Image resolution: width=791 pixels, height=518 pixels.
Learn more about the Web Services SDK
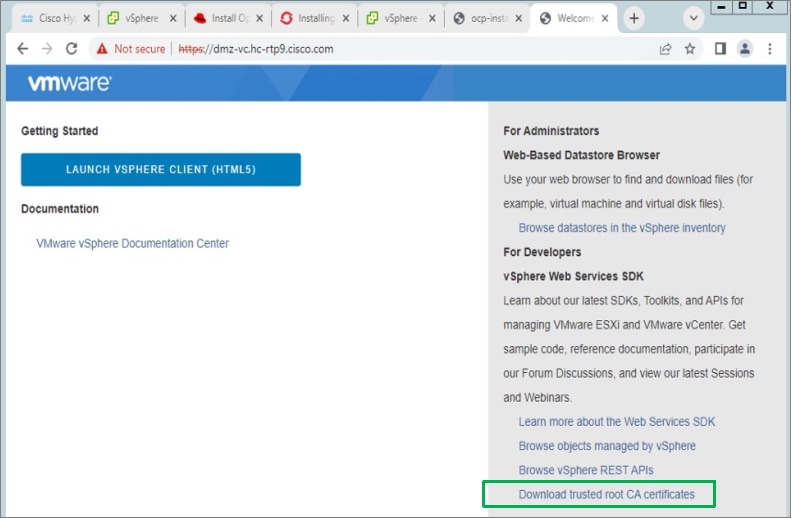[616, 422]
